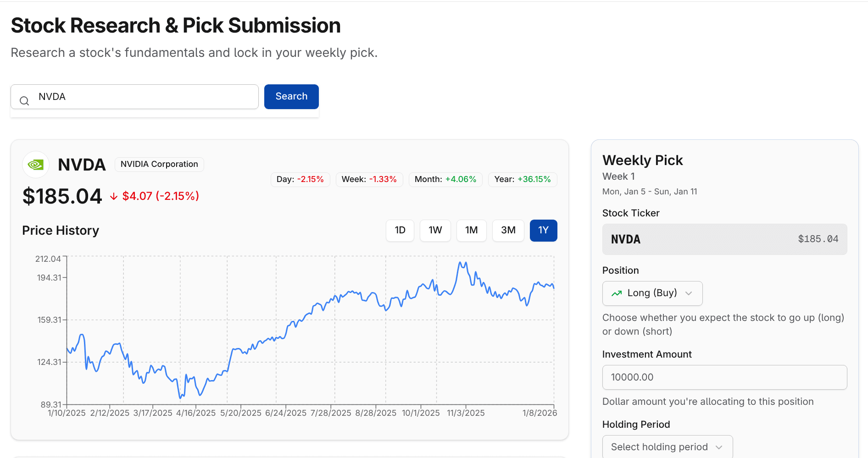The height and width of the screenshot is (458, 868).
Task: Select the 3M price range
Action: (x=508, y=231)
